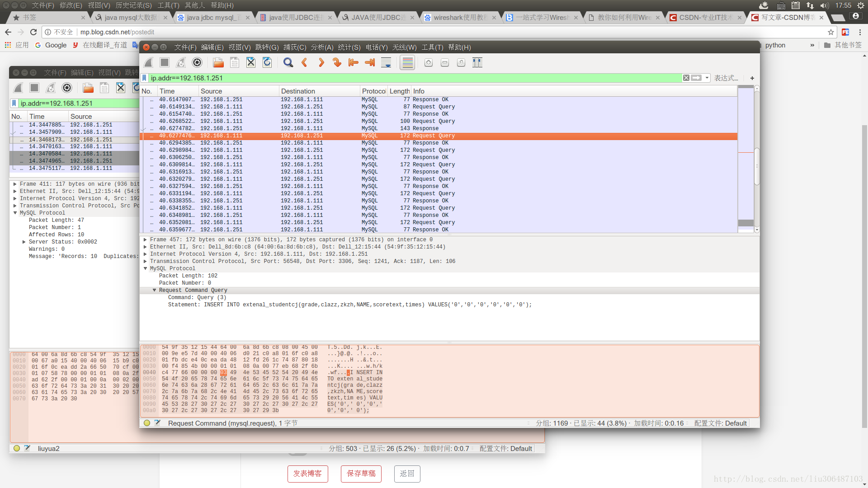Expand Server Status node in back Wireshark window

click(x=24, y=242)
